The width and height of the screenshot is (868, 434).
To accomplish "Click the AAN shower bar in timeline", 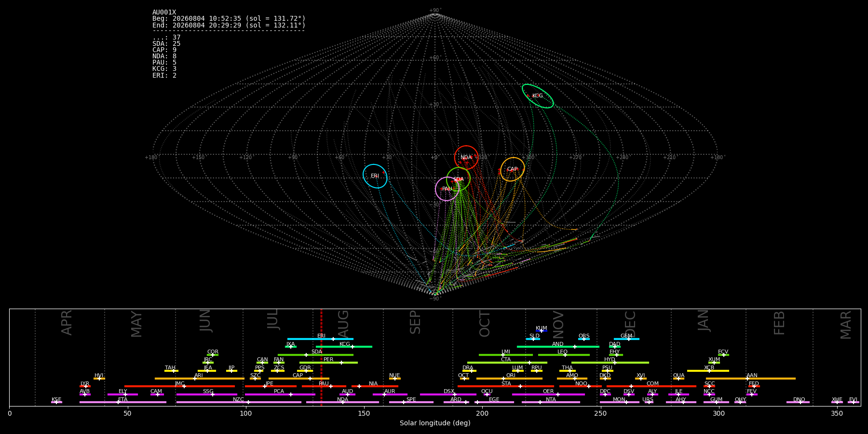I will pos(751,379).
